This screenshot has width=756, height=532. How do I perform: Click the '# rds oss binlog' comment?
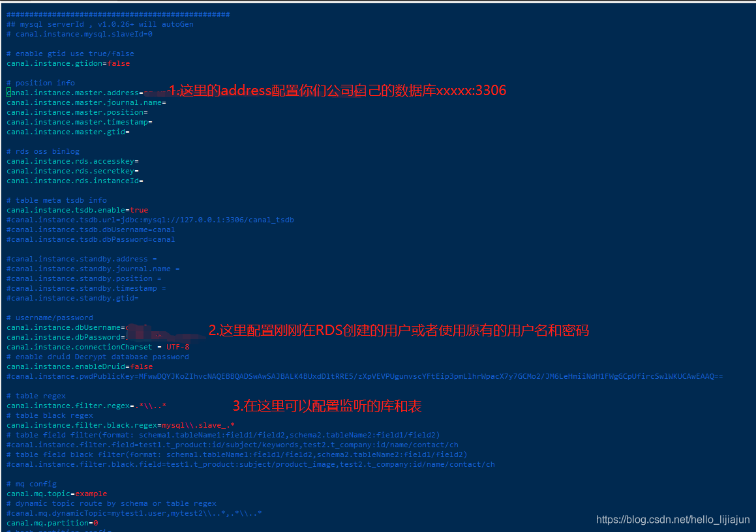43,151
